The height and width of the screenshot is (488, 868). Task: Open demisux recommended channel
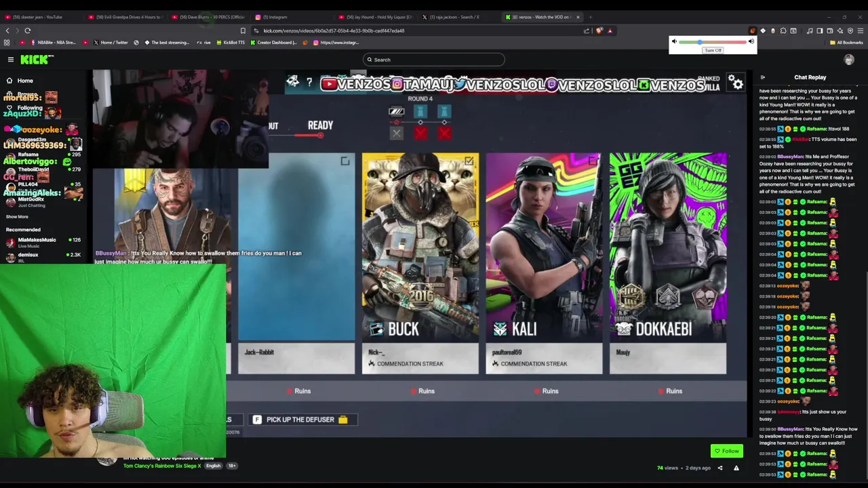pos(43,256)
